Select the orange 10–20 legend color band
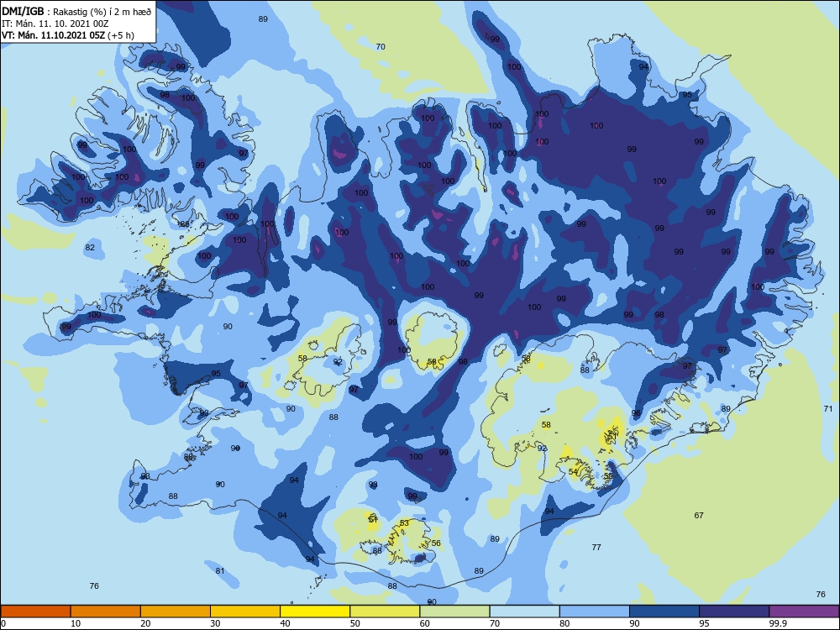 pos(106,612)
